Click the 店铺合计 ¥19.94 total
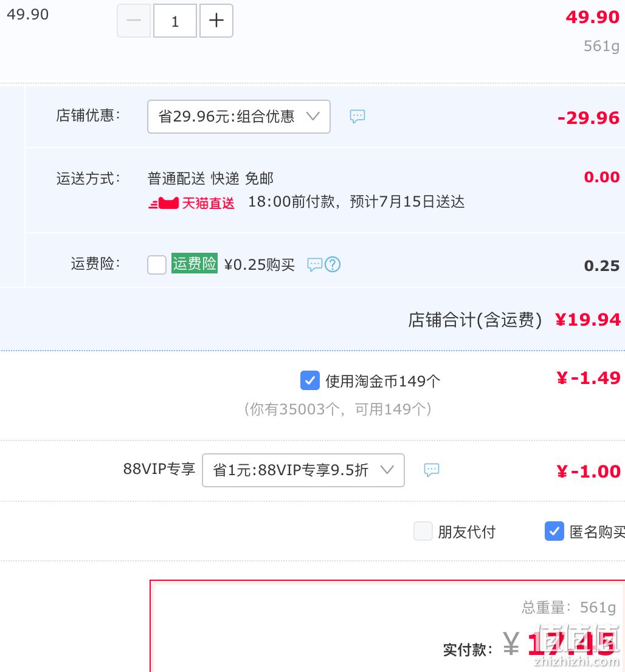 (588, 320)
